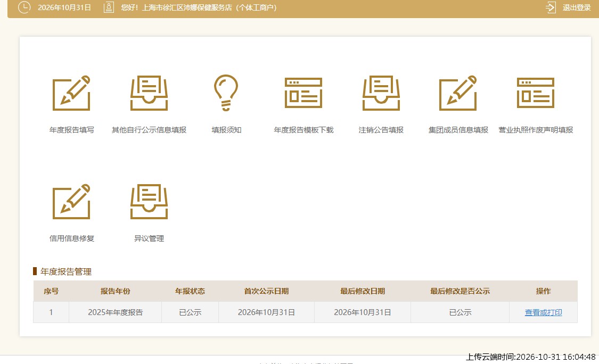Screen dimensions: 599x364
Task: Click the 操作 column header
Action: coord(543,291)
